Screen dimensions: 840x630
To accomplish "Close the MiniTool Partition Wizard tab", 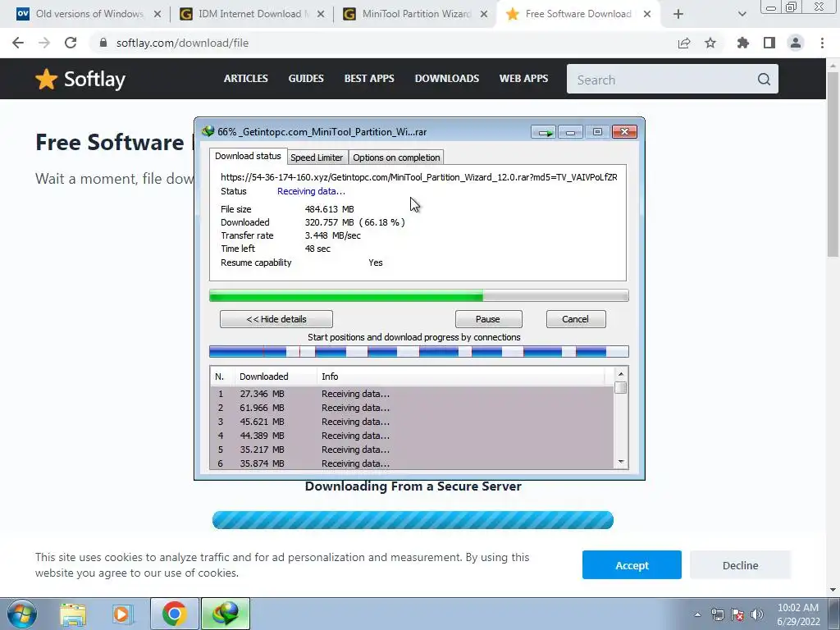I will coord(484,14).
